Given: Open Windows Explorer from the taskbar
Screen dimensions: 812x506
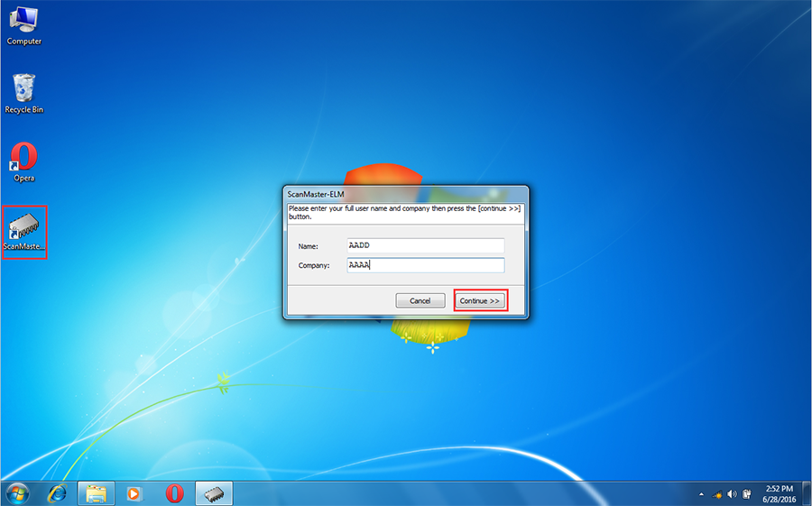Looking at the screenshot, I should coord(97,493).
